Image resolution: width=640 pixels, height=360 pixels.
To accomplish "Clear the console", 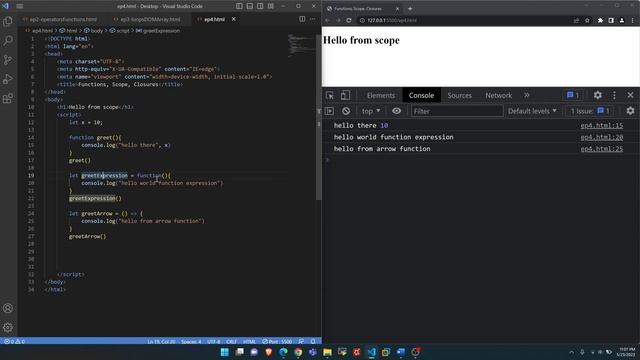I will [346, 111].
